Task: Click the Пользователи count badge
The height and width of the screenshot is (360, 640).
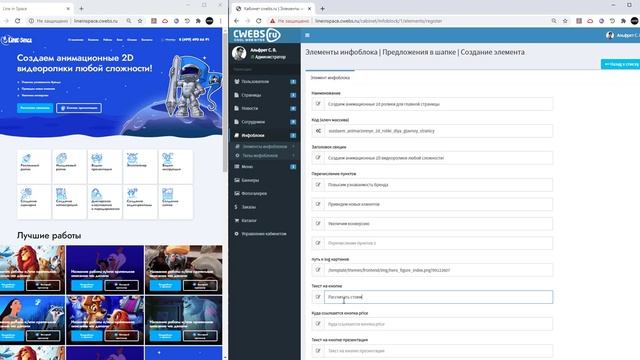Action: coord(293,82)
